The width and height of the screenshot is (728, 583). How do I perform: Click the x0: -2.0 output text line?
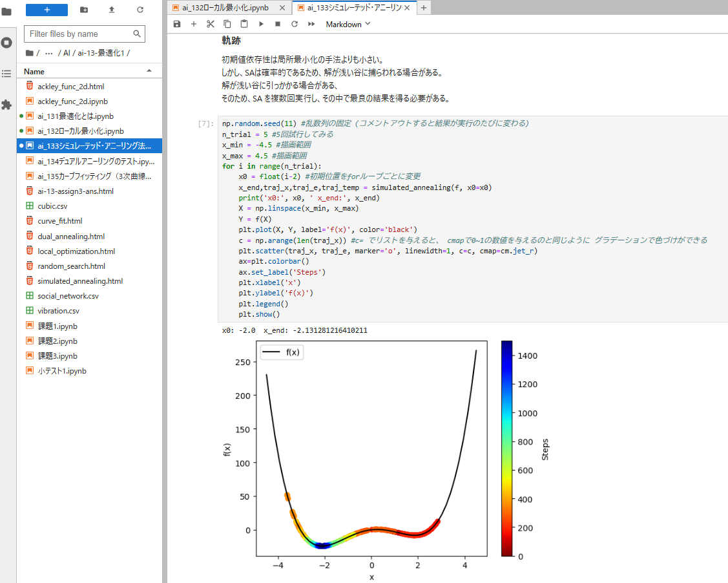(295, 330)
